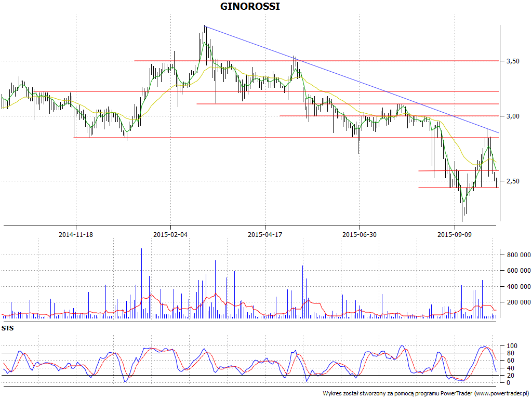Click the 40 level on STS axis
Screen dimensions: 532x399
512,368
